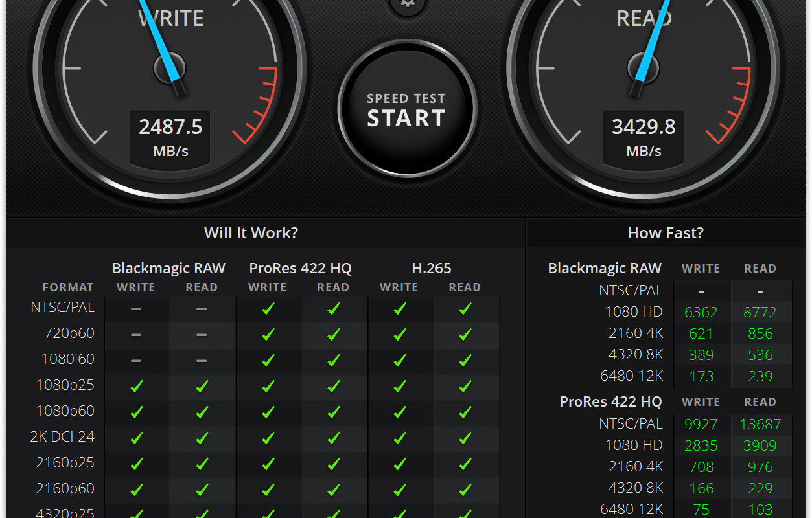Screen dimensions: 812x518
Task: Click the 708 write value
Action: point(701,467)
